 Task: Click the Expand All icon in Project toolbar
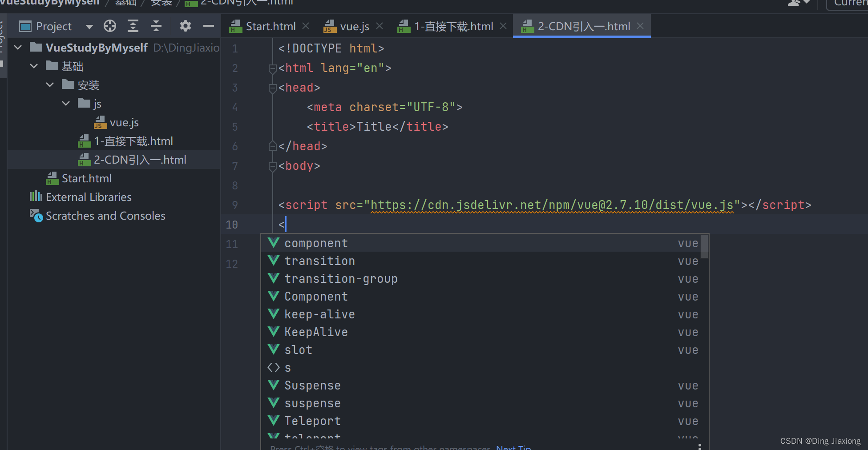pyautogui.click(x=133, y=26)
